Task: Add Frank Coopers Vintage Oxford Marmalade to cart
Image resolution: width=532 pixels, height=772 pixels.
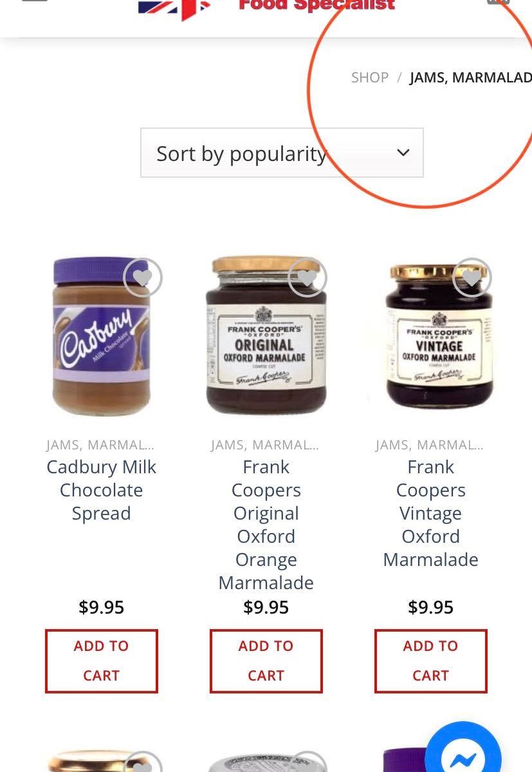Action: coord(431,661)
